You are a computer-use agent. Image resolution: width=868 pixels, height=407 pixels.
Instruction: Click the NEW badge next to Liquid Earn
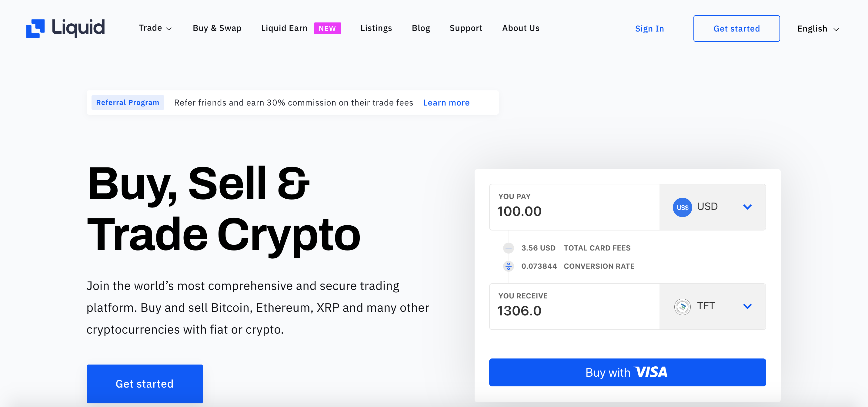327,28
